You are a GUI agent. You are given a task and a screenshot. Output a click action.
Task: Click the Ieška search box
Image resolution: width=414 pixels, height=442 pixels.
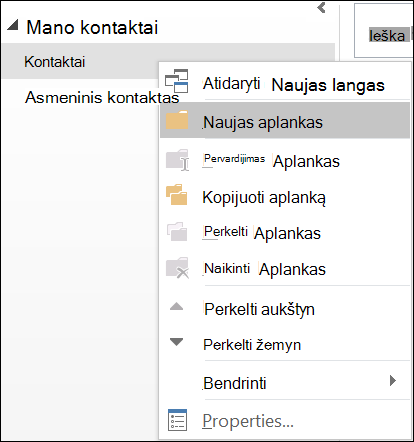384,31
